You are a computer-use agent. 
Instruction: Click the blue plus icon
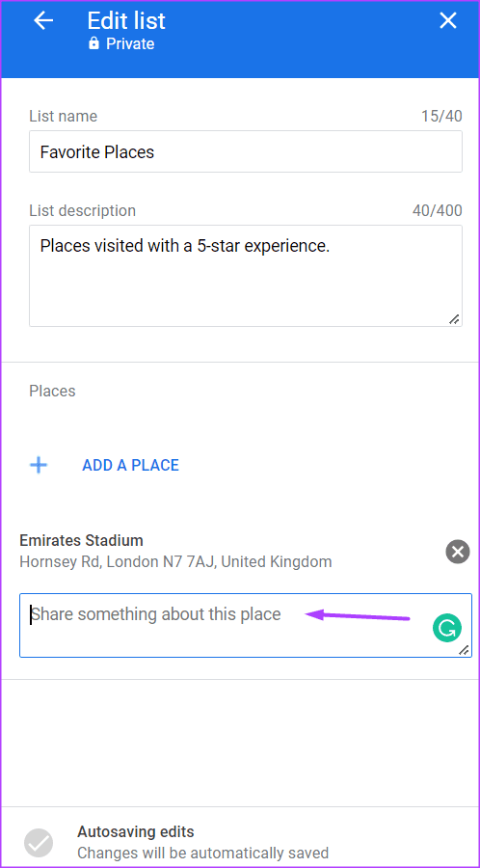click(39, 465)
